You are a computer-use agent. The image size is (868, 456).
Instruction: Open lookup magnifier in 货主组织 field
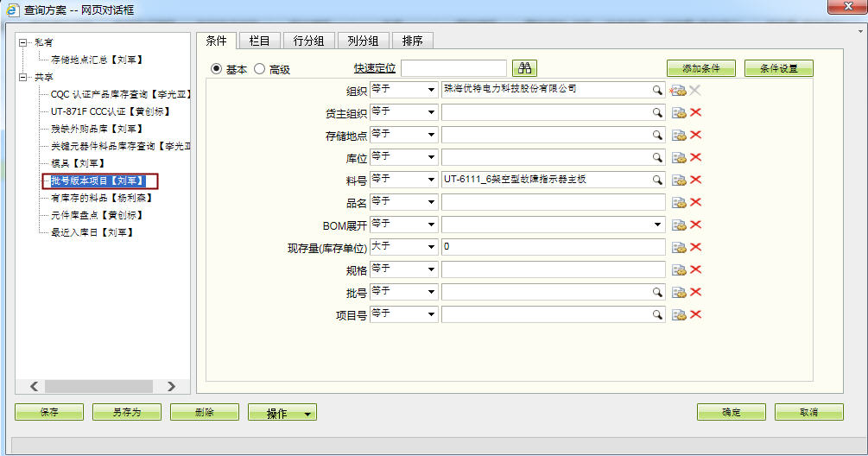656,112
